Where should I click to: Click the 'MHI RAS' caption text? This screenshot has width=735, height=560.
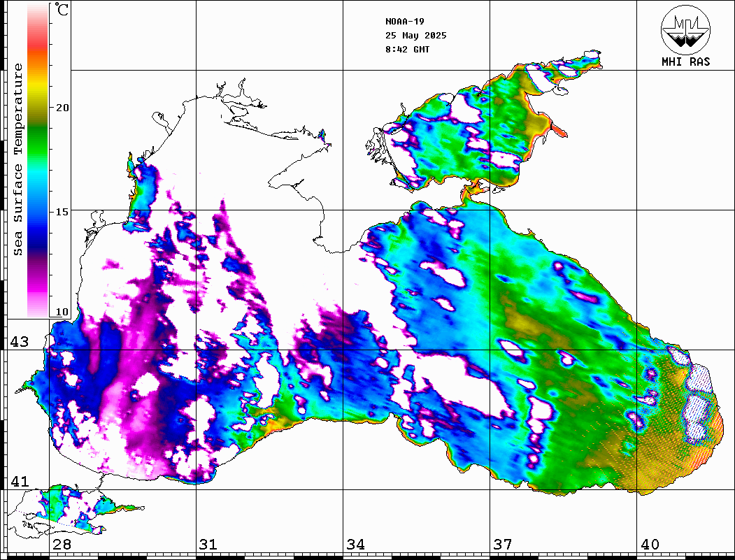click(685, 62)
